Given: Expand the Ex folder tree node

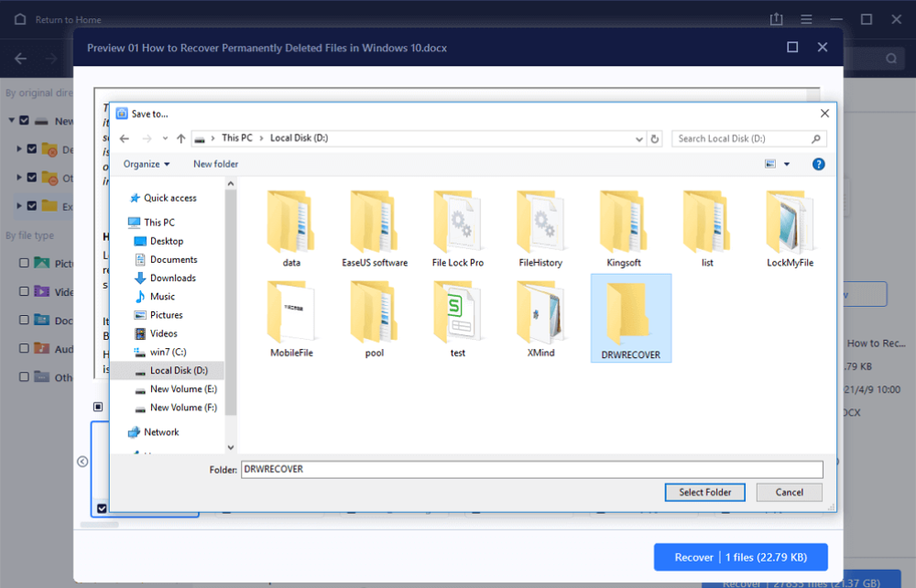Looking at the screenshot, I should coord(18,205).
